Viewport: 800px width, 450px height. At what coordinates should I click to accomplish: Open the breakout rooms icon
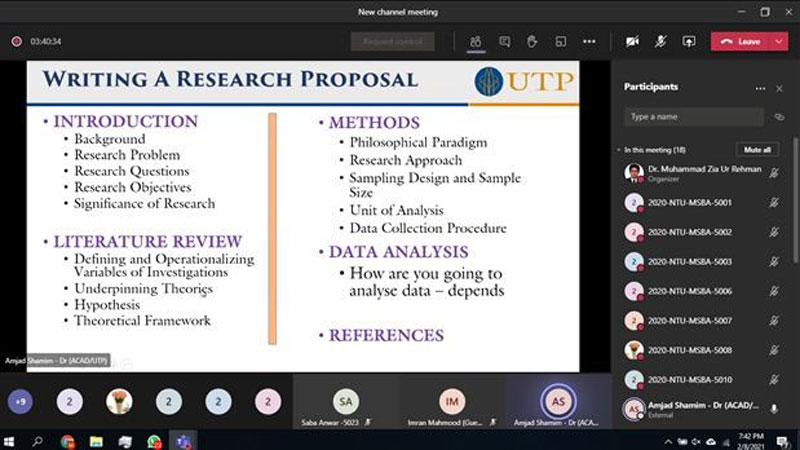tap(561, 42)
